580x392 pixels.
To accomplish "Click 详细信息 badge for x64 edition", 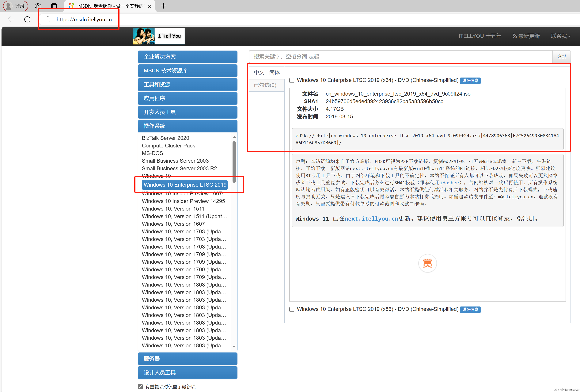I will [470, 80].
